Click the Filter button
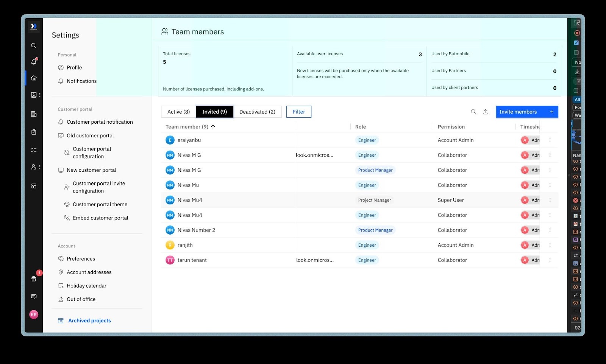This screenshot has height=364, width=606. pyautogui.click(x=299, y=112)
